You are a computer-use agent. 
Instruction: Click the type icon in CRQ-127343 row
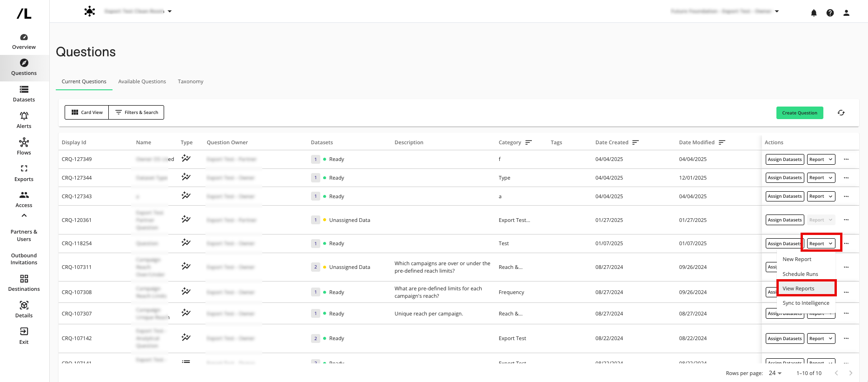186,195
